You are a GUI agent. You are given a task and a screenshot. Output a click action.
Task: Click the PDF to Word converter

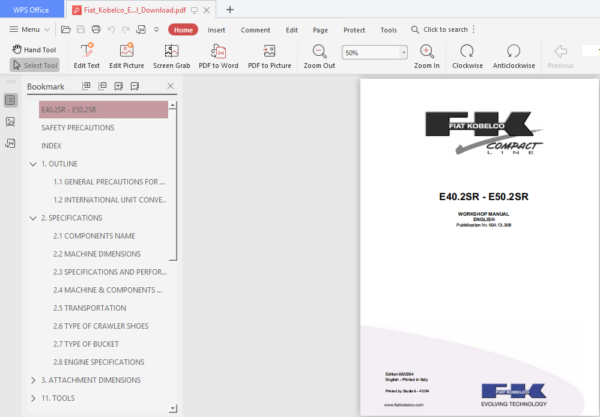click(x=218, y=56)
